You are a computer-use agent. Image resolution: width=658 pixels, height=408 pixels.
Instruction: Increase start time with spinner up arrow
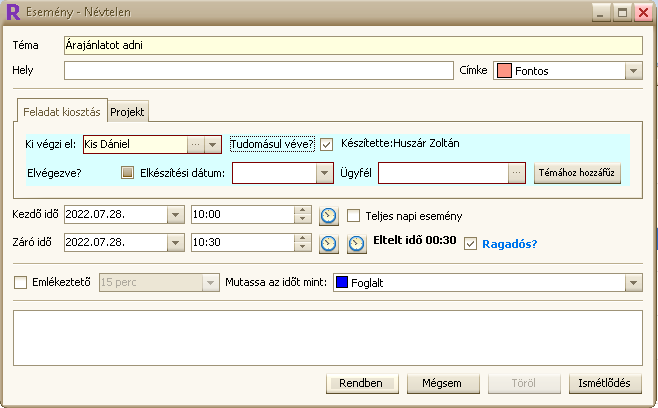[x=302, y=211]
